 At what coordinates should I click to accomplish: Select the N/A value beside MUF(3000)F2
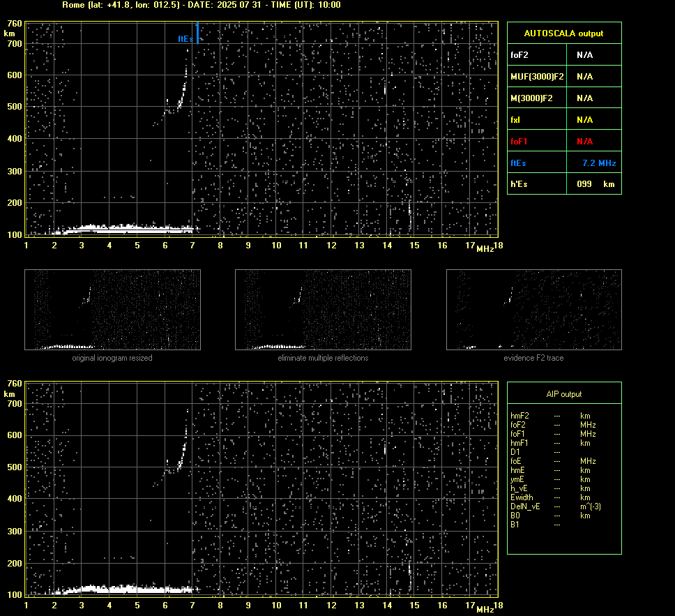point(584,77)
